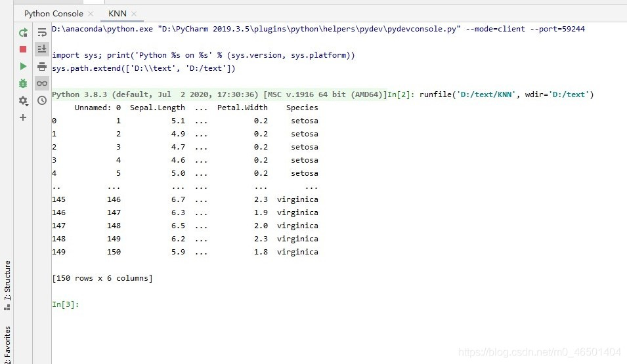Browse console history clock icon

(42, 100)
